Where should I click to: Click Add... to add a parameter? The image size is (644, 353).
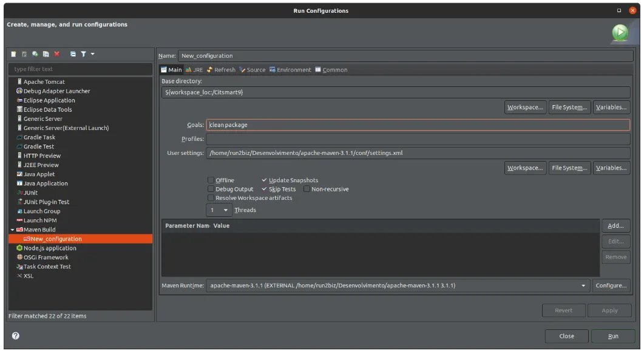click(x=615, y=225)
